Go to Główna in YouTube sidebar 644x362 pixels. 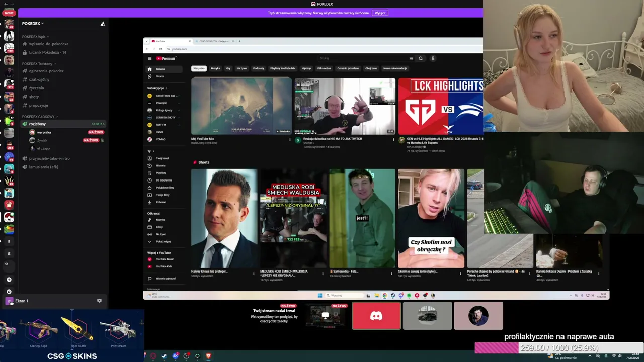[x=164, y=69]
